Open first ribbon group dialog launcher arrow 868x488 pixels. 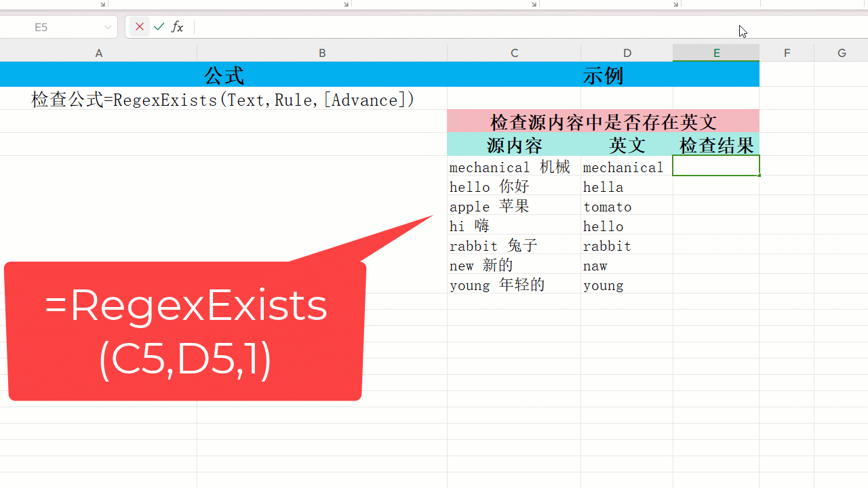[x=103, y=4]
